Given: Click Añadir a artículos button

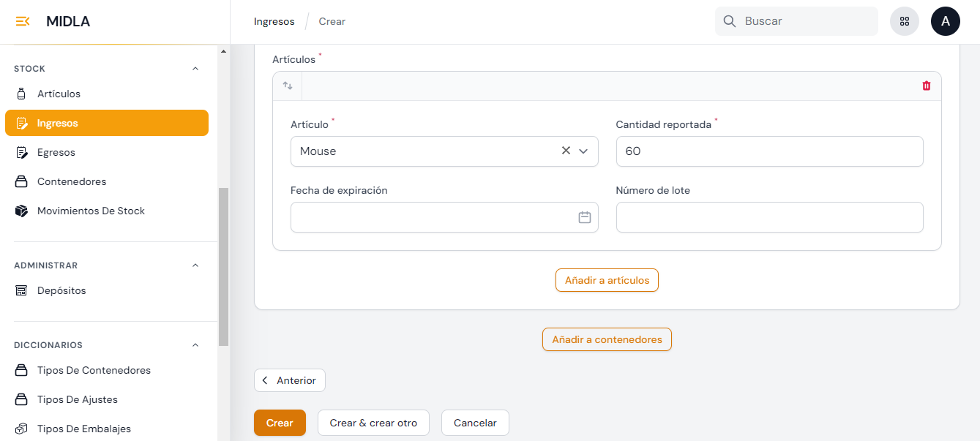Looking at the screenshot, I should tap(607, 280).
